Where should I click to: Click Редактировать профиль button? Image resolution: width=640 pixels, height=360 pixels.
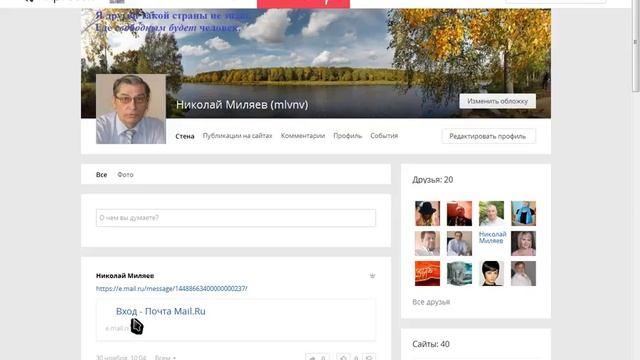point(489,136)
